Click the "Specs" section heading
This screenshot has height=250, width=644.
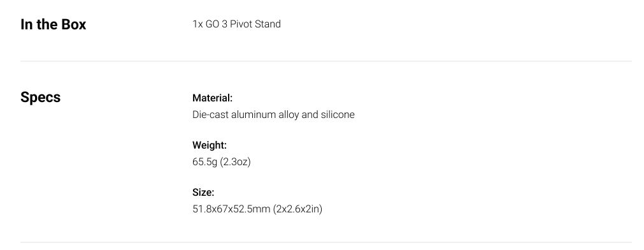point(40,98)
